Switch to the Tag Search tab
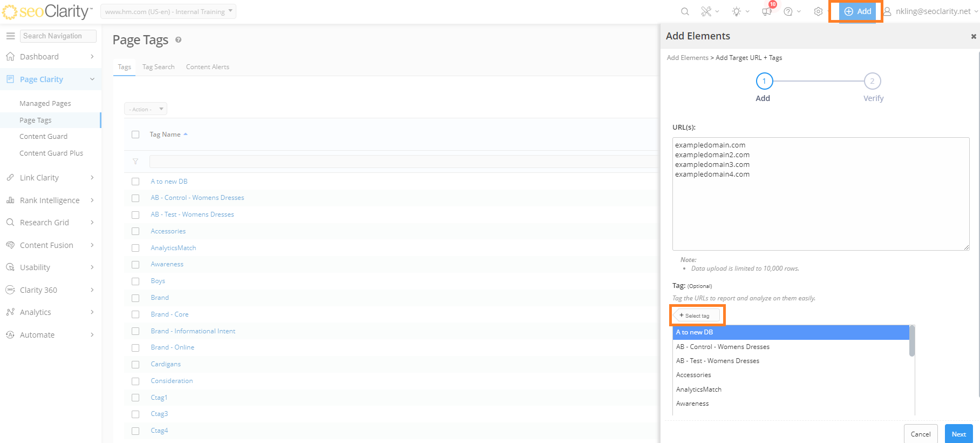This screenshot has width=980, height=443. (x=158, y=67)
